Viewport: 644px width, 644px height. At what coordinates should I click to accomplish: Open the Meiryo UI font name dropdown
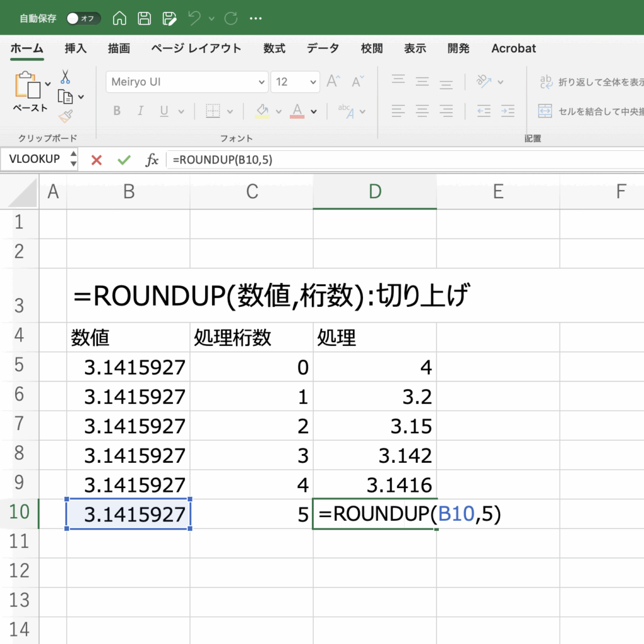click(262, 82)
